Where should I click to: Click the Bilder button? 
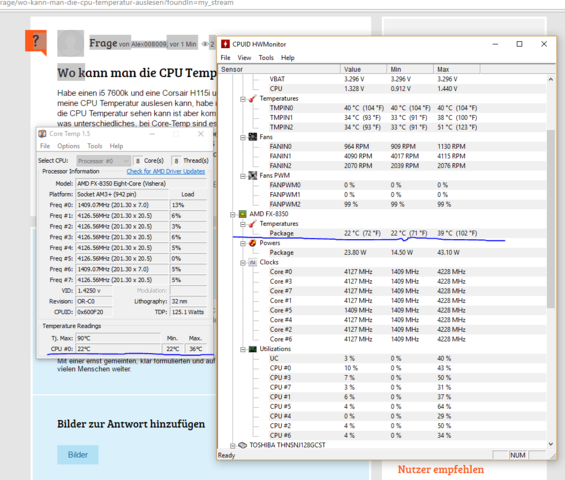coord(78,455)
